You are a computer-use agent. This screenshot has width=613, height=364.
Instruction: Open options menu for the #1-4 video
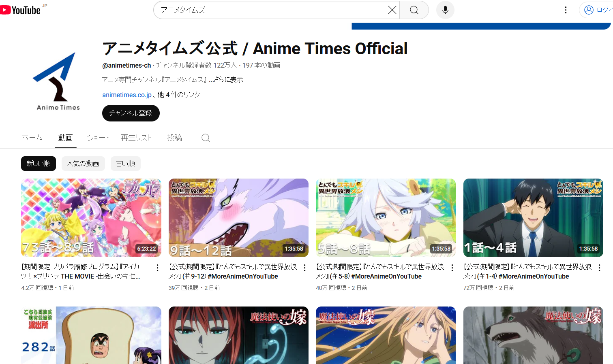pyautogui.click(x=599, y=268)
